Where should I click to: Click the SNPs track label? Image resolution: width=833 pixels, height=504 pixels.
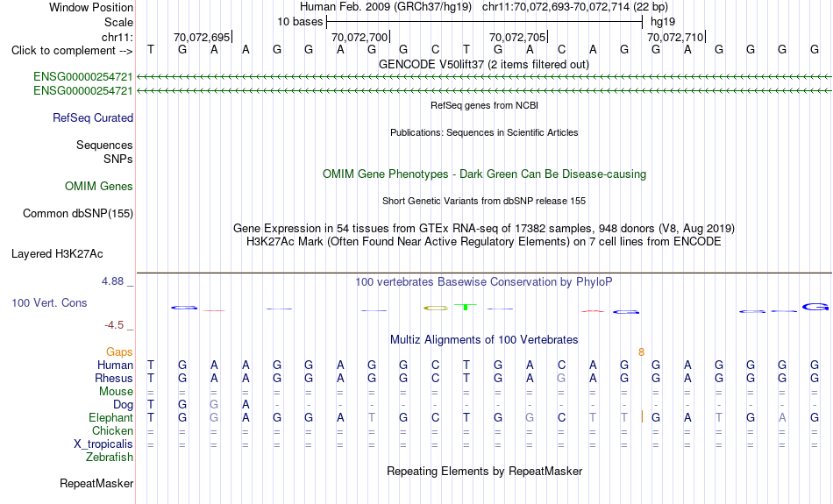pyautogui.click(x=118, y=159)
